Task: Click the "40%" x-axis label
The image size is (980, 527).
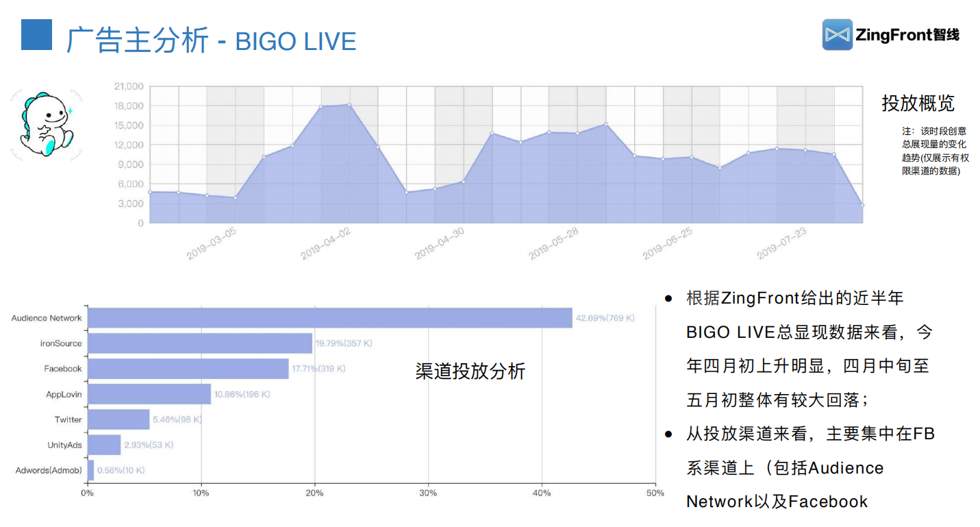Action: click(x=542, y=493)
